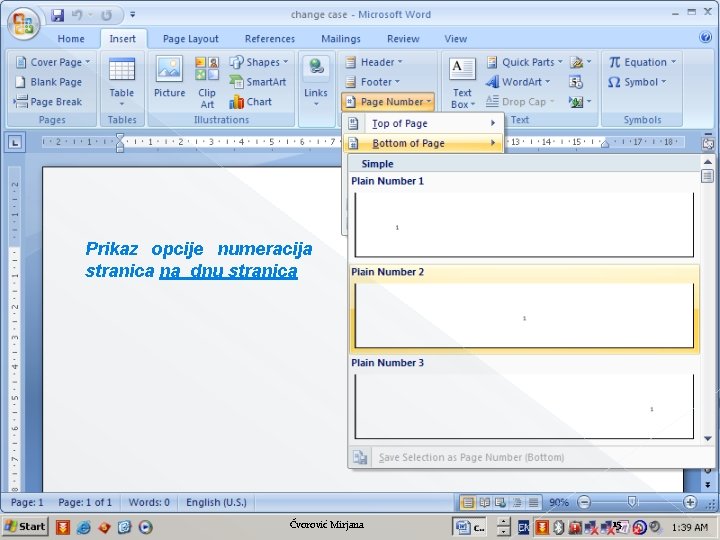
Task: Switch to Outline view
Action: coord(517,502)
